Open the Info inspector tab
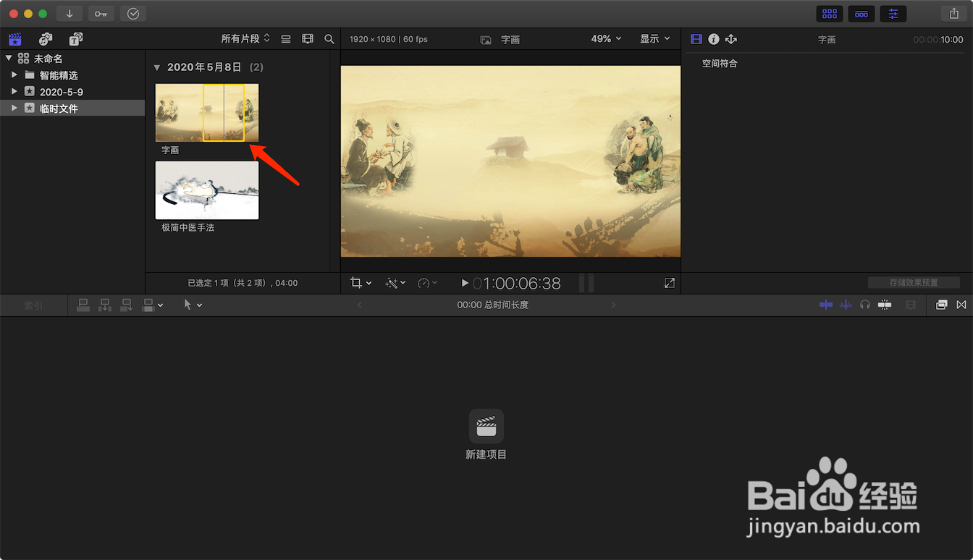Image resolution: width=973 pixels, height=560 pixels. pyautogui.click(x=714, y=39)
